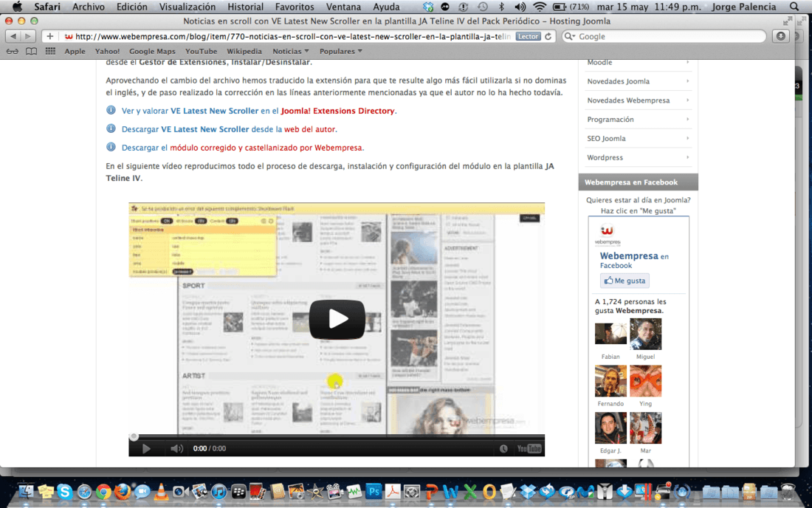Launch Dropbox from the dock
The height and width of the screenshot is (508, 812).
[528, 491]
